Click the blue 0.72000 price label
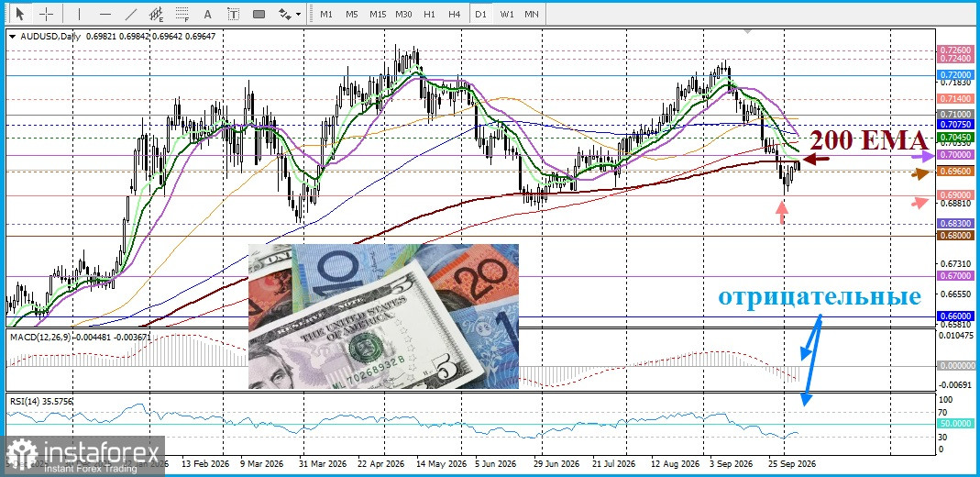Image resolution: width=980 pixels, height=477 pixels. click(954, 74)
